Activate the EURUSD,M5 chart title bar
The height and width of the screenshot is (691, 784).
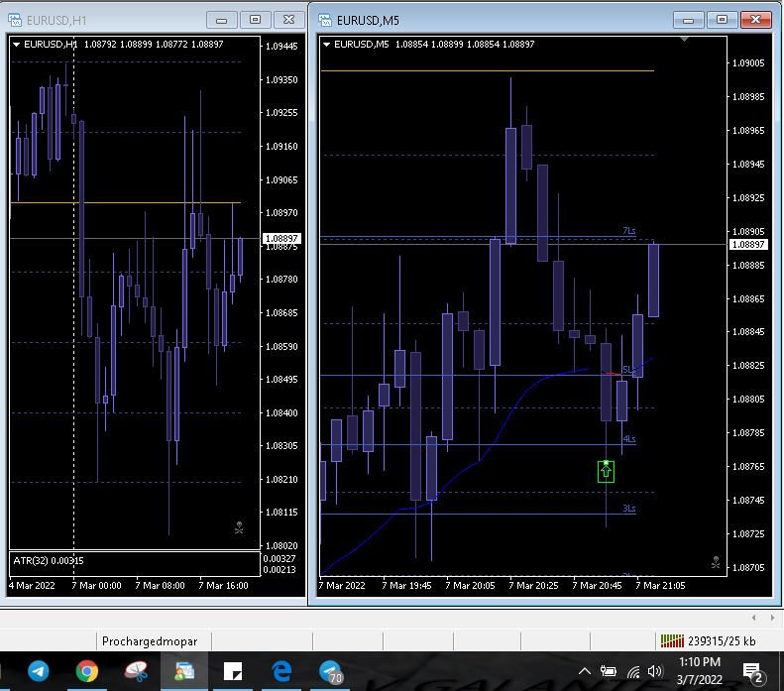(496, 19)
